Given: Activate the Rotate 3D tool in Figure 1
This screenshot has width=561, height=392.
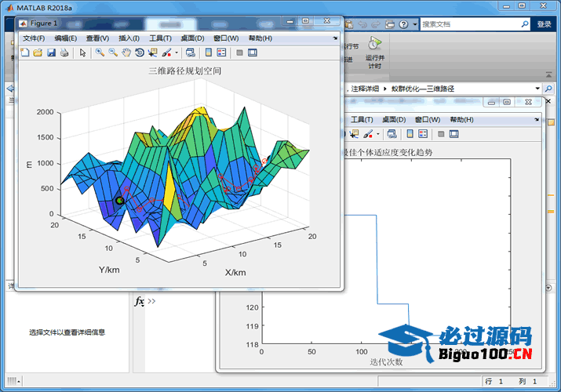Looking at the screenshot, I should (140, 53).
